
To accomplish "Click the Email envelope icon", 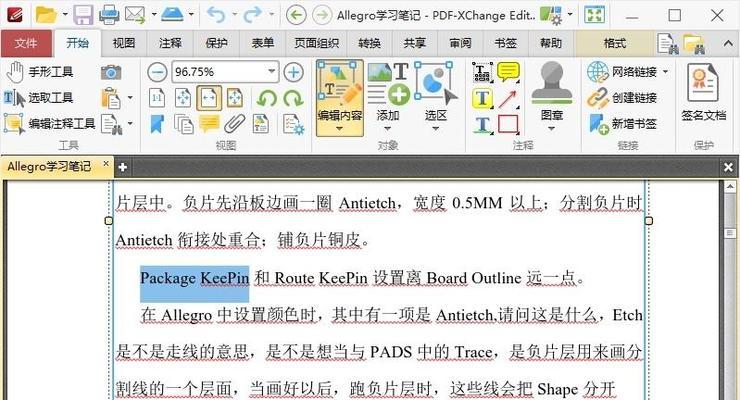I will click(x=135, y=15).
